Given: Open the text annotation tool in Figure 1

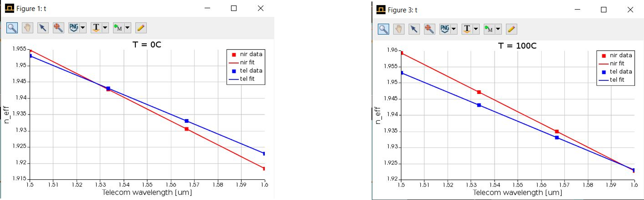Looking at the screenshot, I should (x=96, y=28).
